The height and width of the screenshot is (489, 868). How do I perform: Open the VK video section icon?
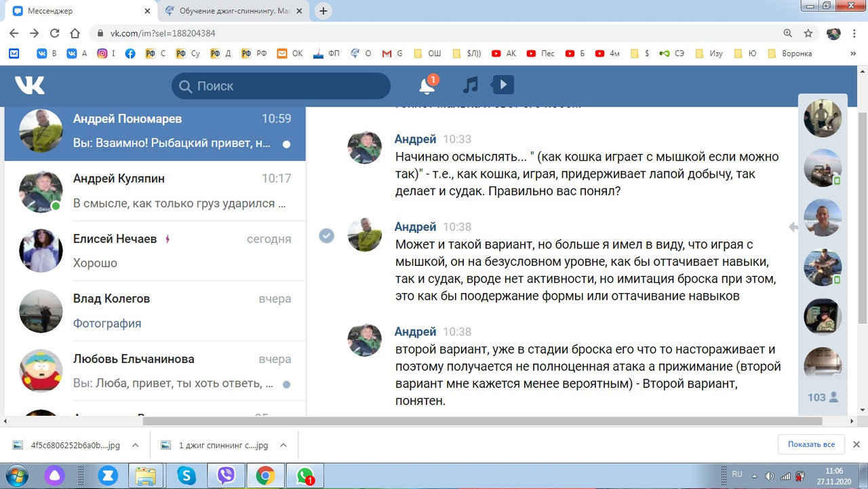point(501,85)
